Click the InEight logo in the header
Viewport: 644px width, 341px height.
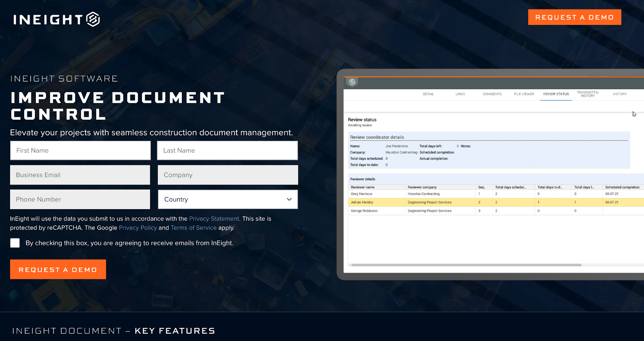[56, 19]
